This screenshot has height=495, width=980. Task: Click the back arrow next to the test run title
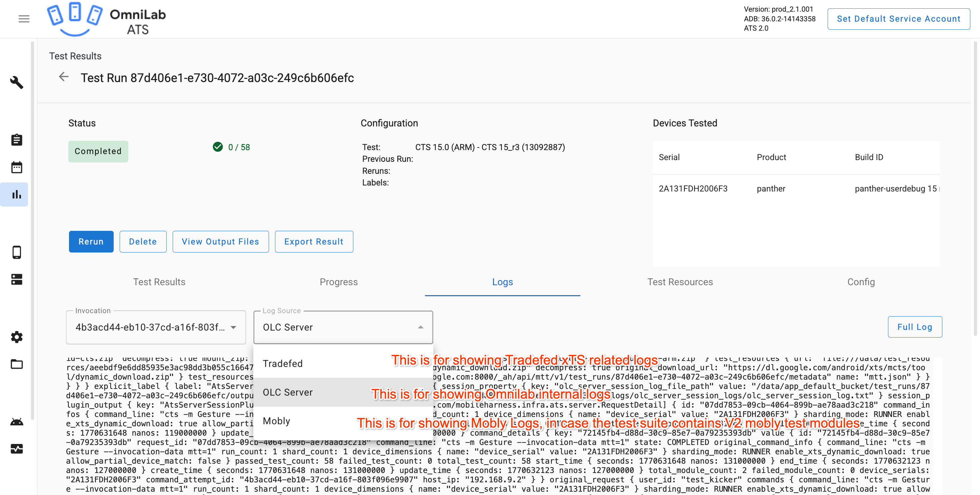tap(64, 77)
